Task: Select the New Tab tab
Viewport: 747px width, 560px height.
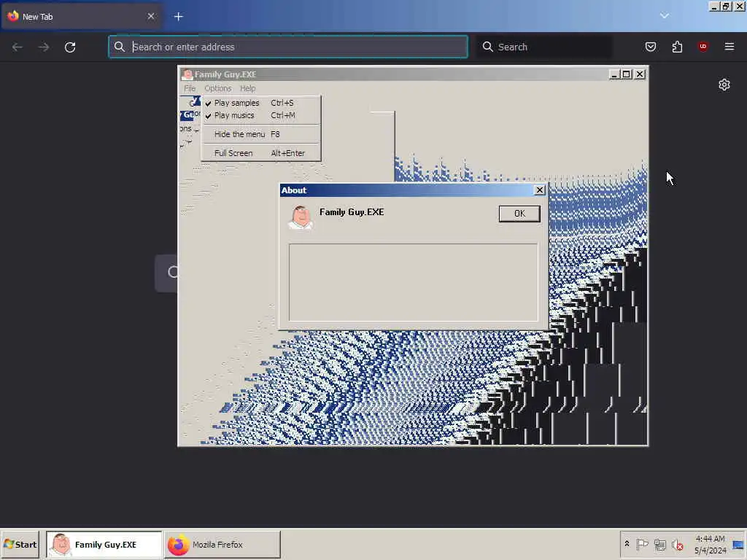Action: pyautogui.click(x=81, y=17)
